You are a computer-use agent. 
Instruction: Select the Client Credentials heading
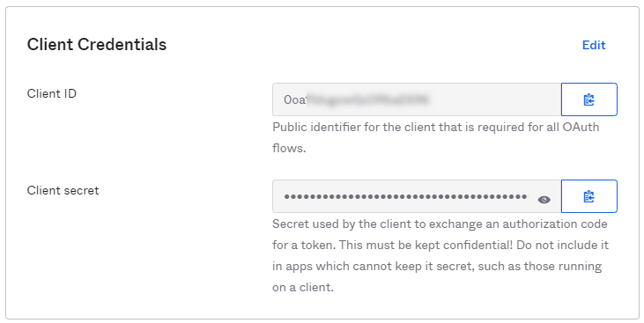97,44
